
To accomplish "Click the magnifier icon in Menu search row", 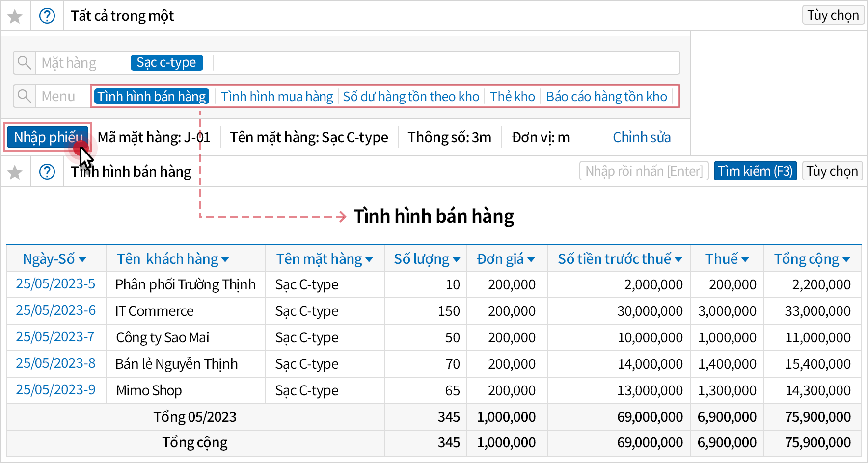I will 24,96.
